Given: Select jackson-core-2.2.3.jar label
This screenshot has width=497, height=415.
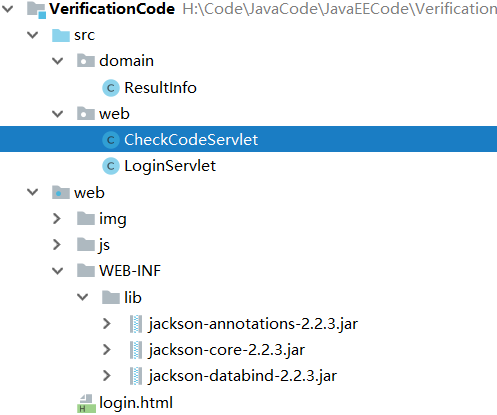Looking at the screenshot, I should (227, 350).
